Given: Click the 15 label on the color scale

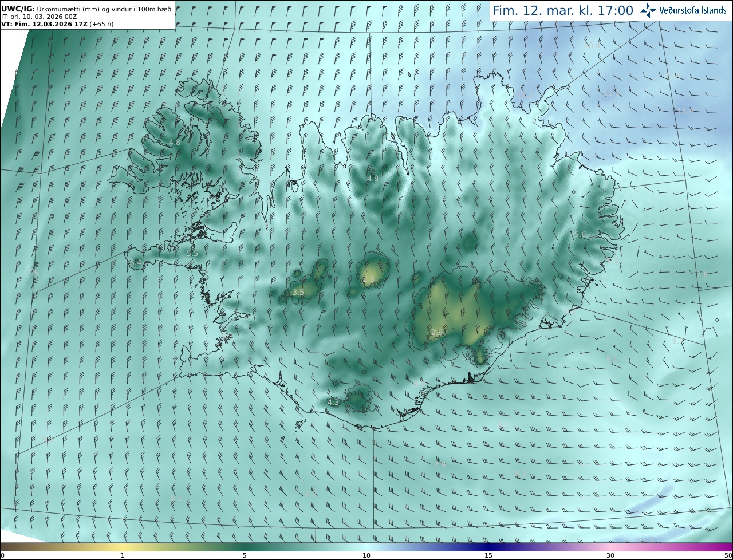Looking at the screenshot, I should [488, 555].
